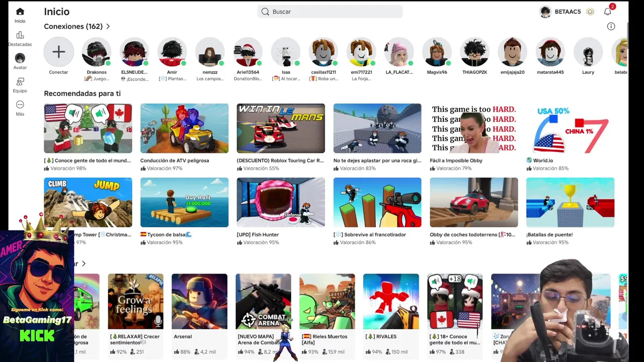Open Conducción de ATV peligrosa thumbnail

[184, 128]
